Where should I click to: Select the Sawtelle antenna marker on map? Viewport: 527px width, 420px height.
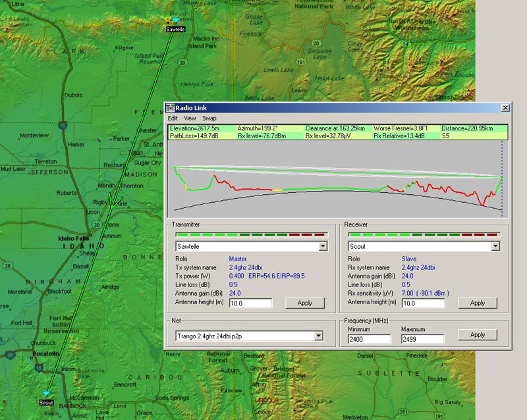pos(175,21)
